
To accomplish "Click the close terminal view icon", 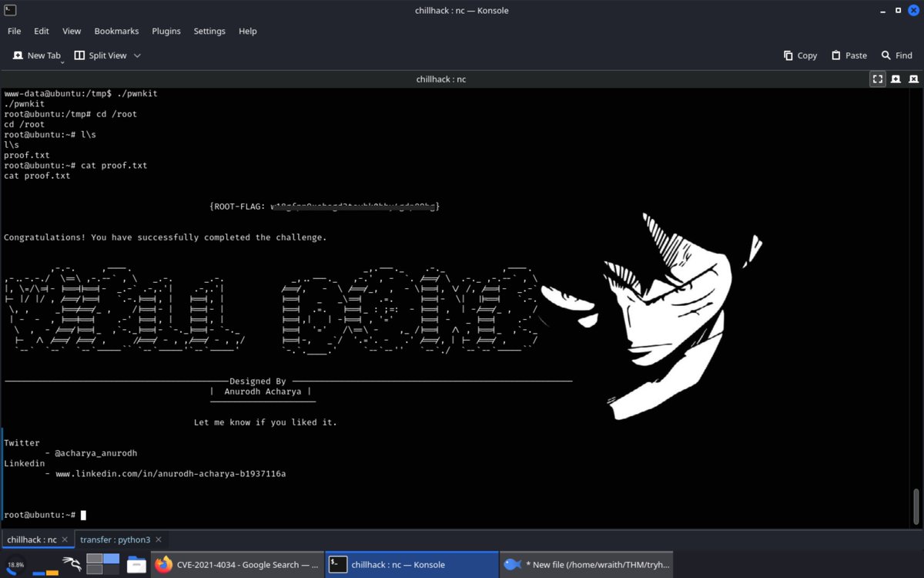I will tap(913, 79).
